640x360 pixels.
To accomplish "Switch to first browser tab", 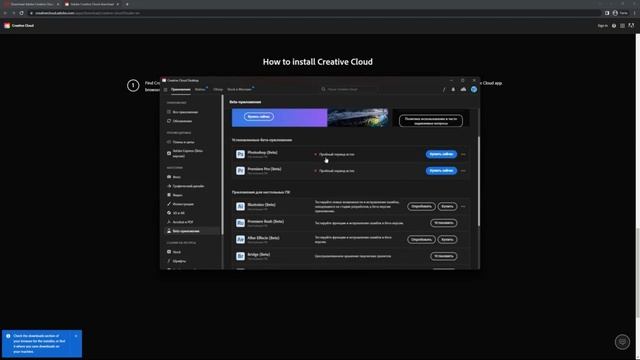I will (x=33, y=4).
